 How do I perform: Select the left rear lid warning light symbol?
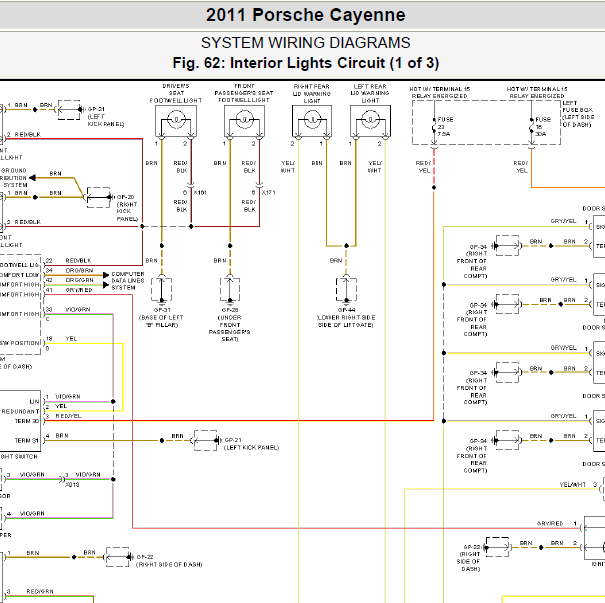[370, 121]
